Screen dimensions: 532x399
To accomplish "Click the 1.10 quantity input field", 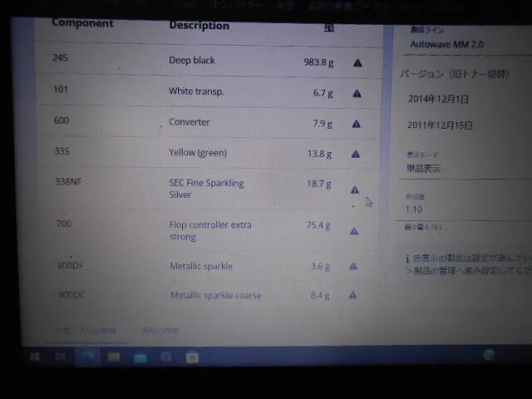I will point(461,210).
